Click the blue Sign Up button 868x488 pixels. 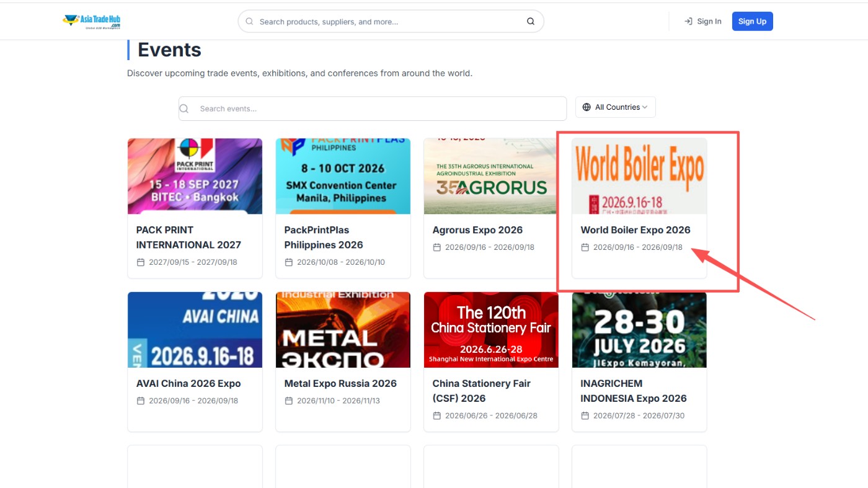pyautogui.click(x=753, y=22)
